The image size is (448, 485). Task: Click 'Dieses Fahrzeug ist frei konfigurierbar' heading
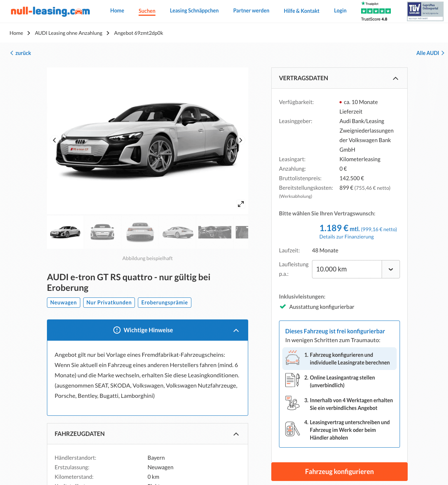(x=335, y=331)
